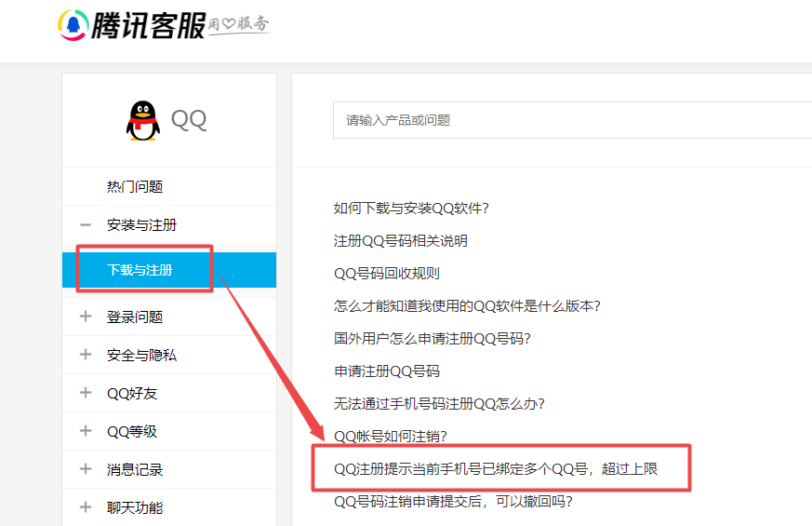Click the Tencent customer service logo
This screenshot has width=812, height=526.
click(x=132, y=25)
